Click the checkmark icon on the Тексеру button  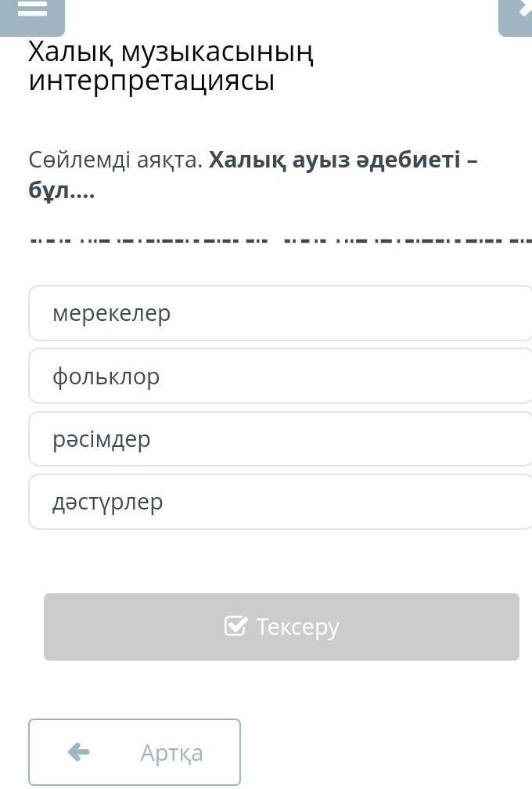click(235, 626)
